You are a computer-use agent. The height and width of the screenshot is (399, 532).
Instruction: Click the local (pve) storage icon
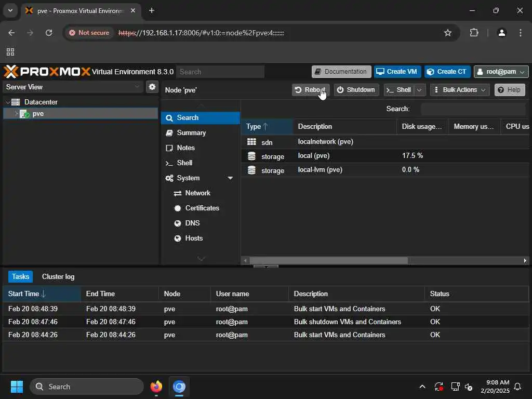pyautogui.click(x=251, y=156)
